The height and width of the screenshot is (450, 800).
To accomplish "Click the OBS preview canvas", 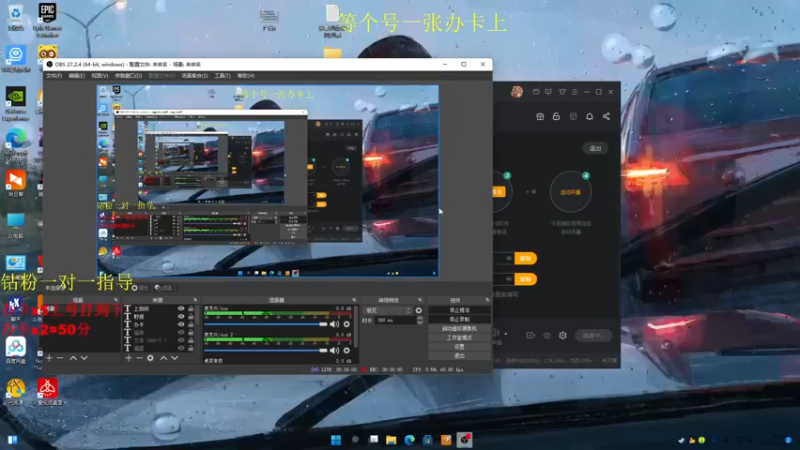I will (267, 181).
